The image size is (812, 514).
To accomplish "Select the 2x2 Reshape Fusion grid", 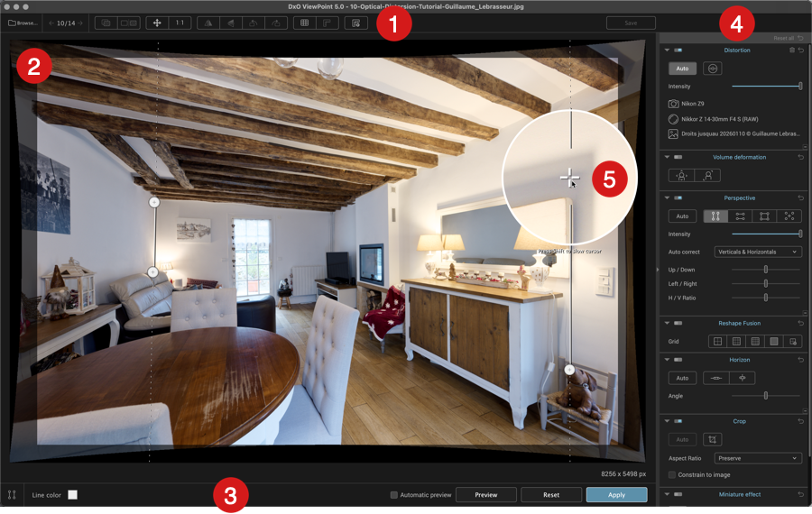I will tap(718, 341).
